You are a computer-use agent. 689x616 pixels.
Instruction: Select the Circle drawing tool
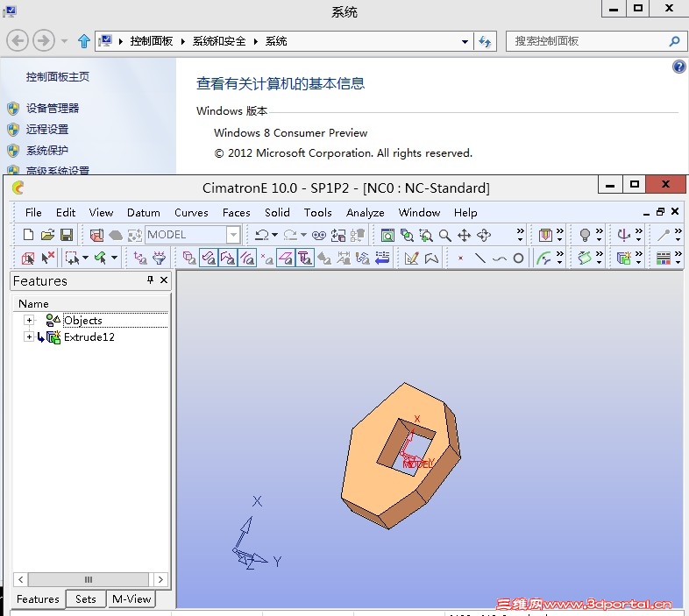tap(519, 258)
